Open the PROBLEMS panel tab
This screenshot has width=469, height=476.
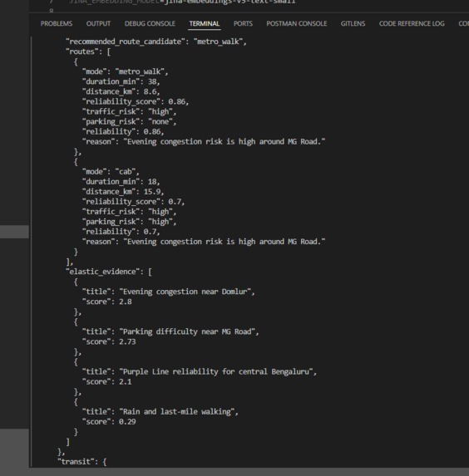(57, 24)
